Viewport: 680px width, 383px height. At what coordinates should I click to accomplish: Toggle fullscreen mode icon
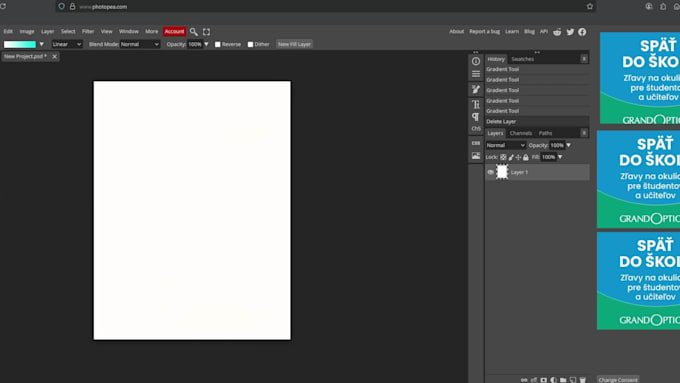(206, 32)
